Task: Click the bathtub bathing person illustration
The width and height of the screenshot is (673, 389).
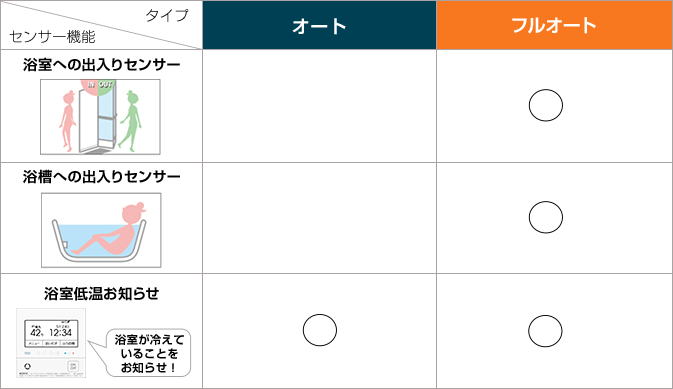Action: (101, 230)
